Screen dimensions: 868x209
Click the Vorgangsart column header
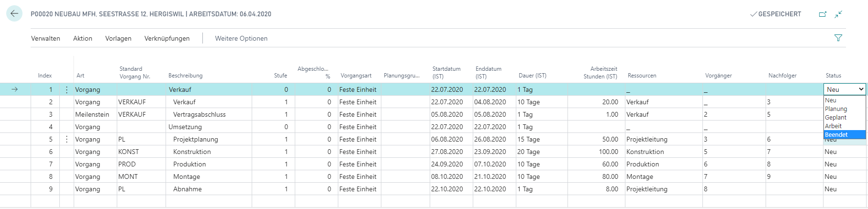(x=356, y=76)
